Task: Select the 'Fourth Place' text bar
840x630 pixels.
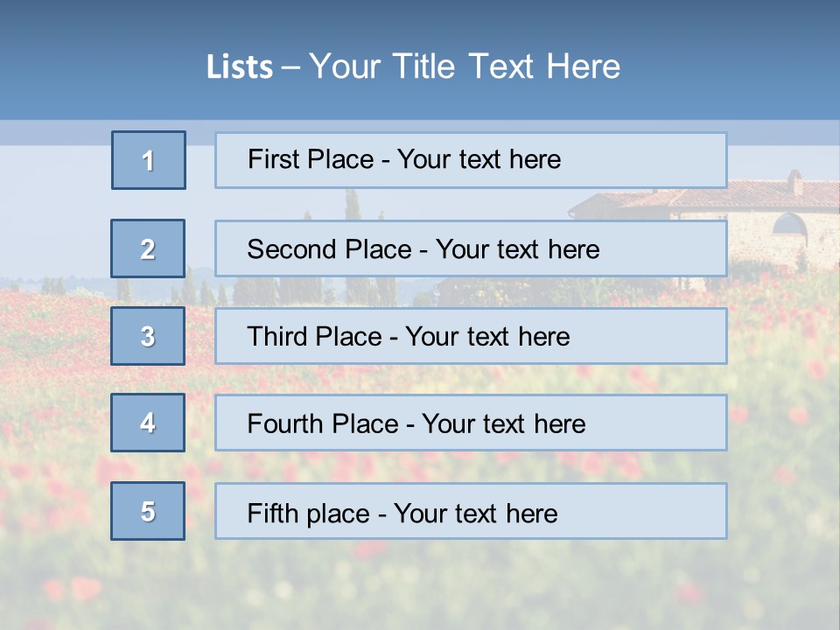Action: [471, 423]
